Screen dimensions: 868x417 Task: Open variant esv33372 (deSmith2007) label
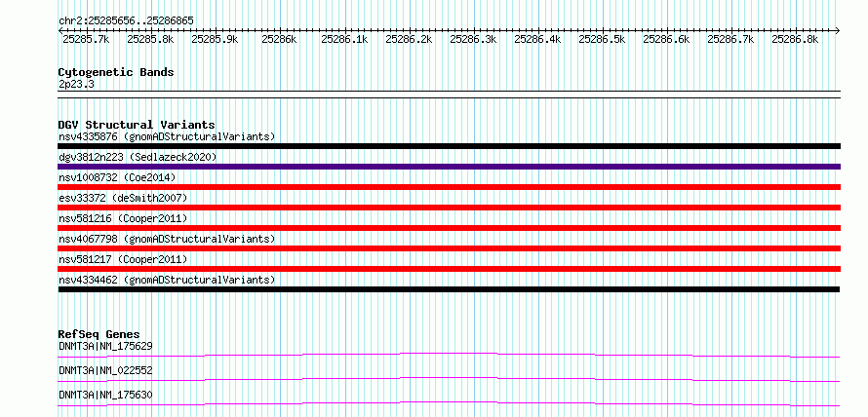point(123,198)
